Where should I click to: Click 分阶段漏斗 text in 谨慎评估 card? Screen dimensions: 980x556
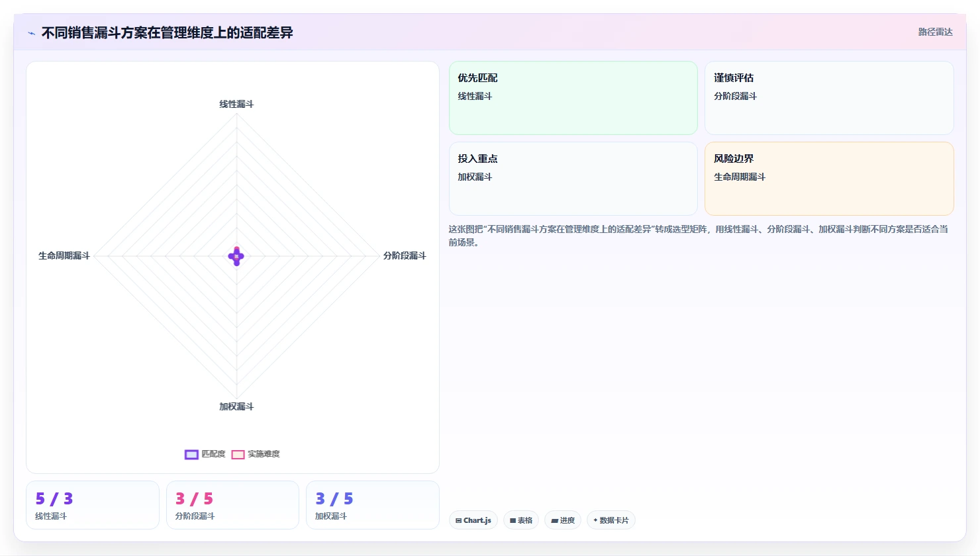[735, 96]
